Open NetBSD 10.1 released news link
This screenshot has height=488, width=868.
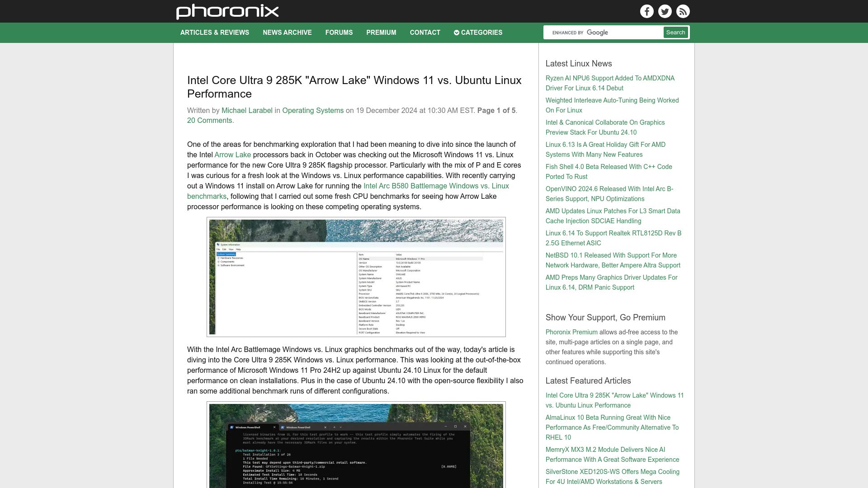pyautogui.click(x=613, y=260)
